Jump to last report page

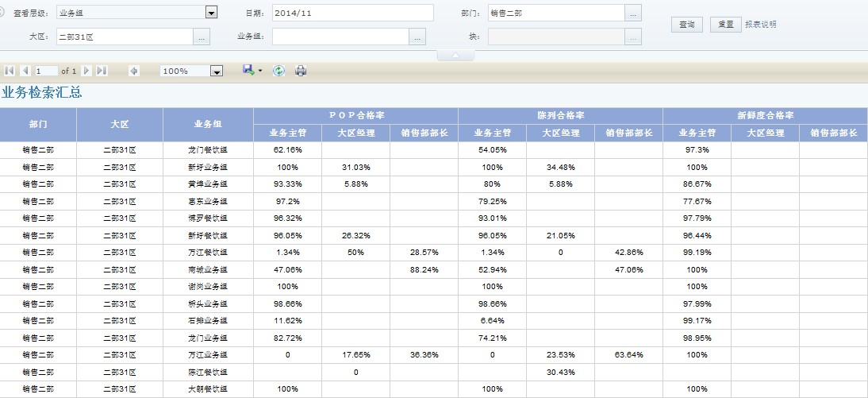[x=102, y=71]
